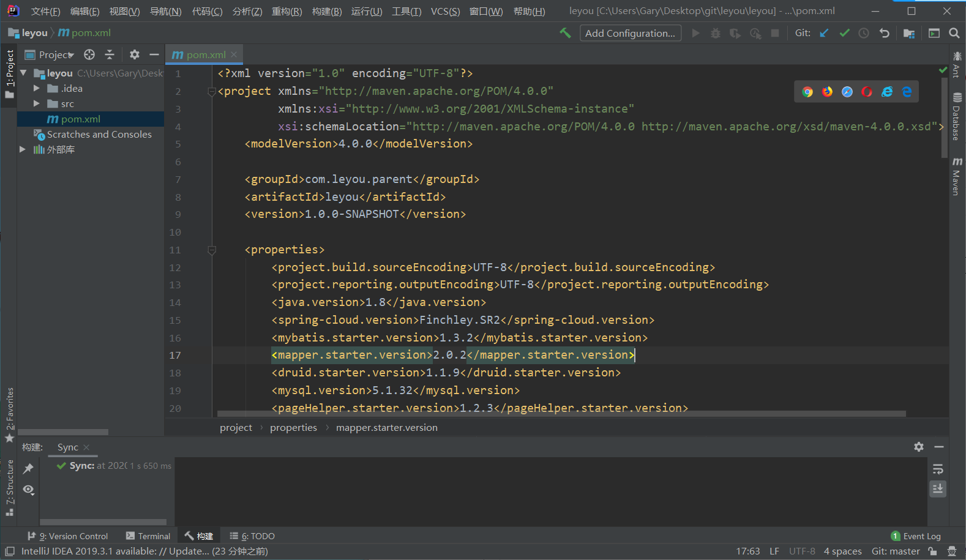
Task: Open the Terminal tool window button
Action: point(148,536)
